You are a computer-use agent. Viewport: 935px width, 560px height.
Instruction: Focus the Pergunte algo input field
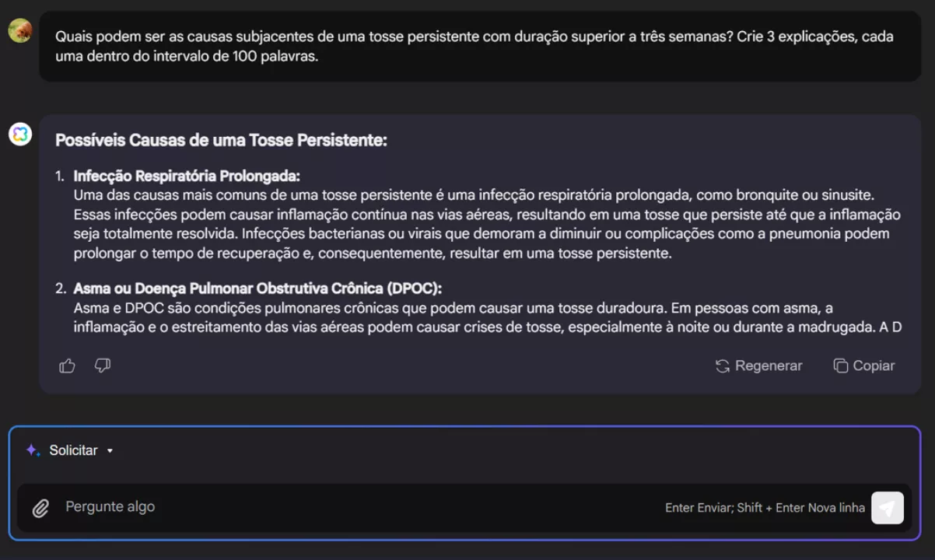click(x=311, y=508)
